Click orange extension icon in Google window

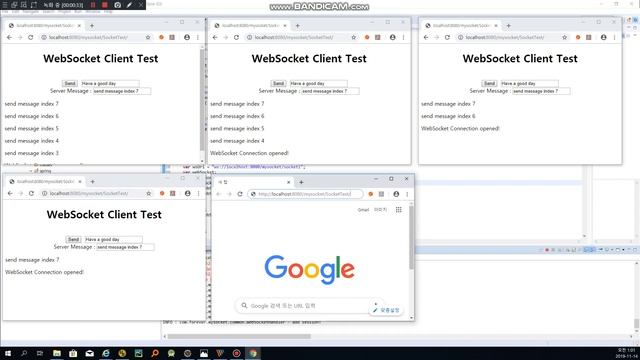(371, 194)
